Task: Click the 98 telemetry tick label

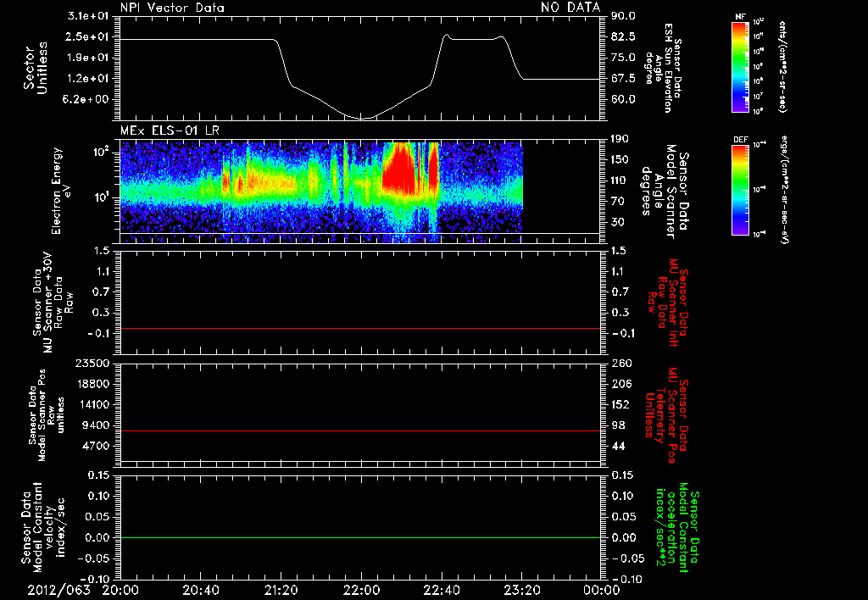Action: pyautogui.click(x=618, y=425)
